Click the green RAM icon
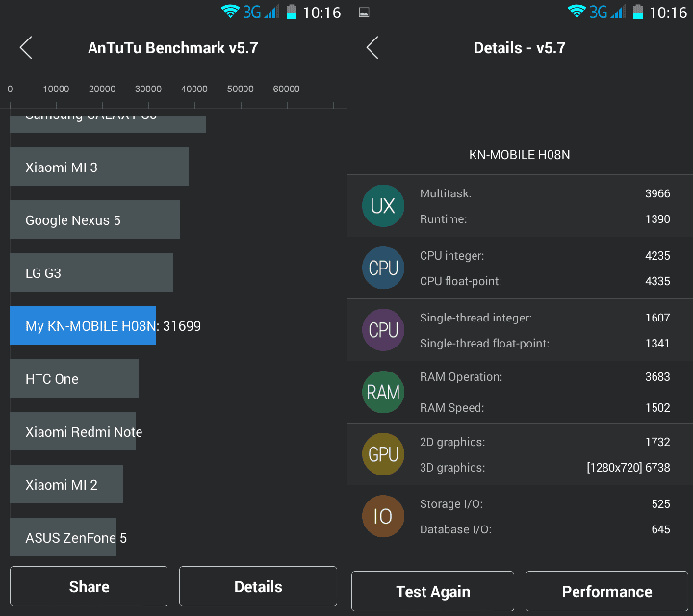This screenshot has height=616, width=693. [383, 392]
